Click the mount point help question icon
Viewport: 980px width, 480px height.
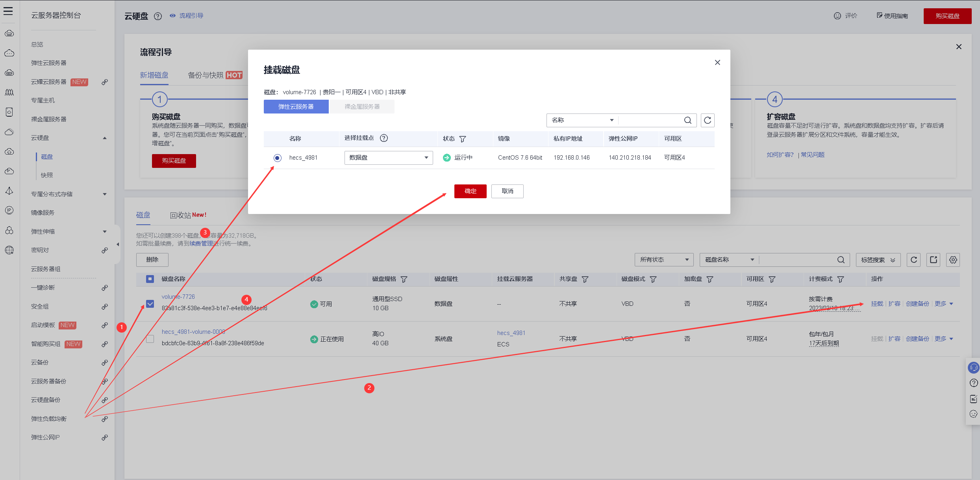click(383, 138)
